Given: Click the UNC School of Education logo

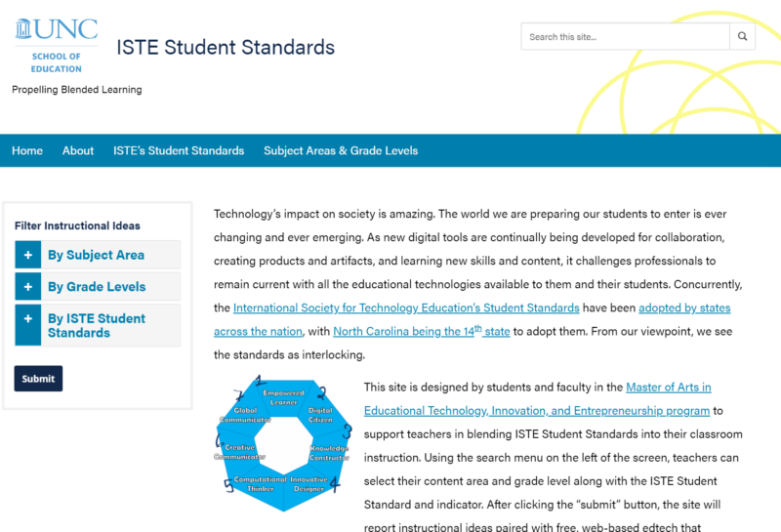Looking at the screenshot, I should (57, 46).
